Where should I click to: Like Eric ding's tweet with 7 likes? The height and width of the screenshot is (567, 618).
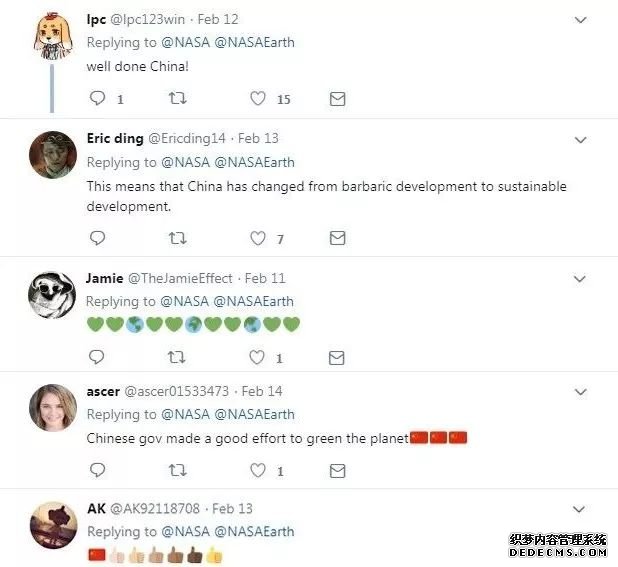(258, 238)
